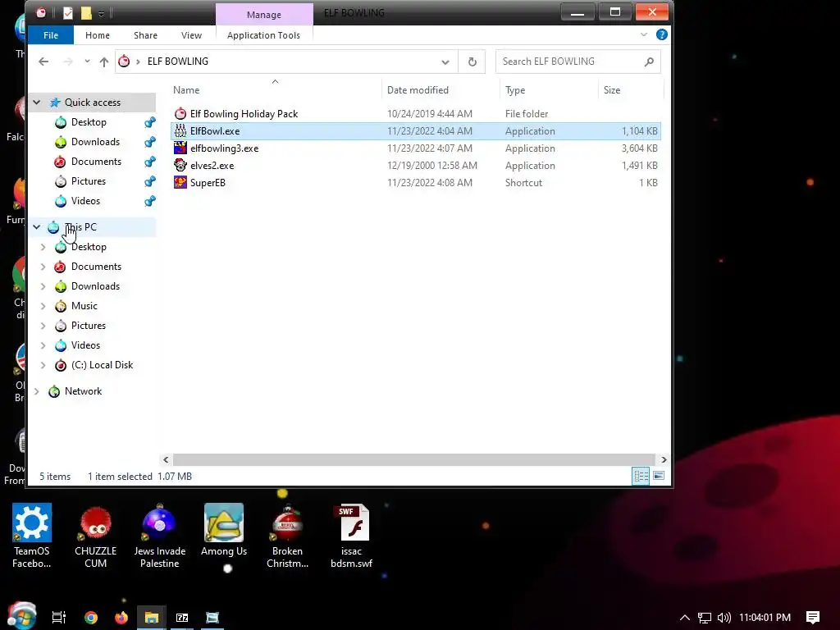This screenshot has height=630, width=840.
Task: Switch to large icons view layout
Action: point(659,476)
